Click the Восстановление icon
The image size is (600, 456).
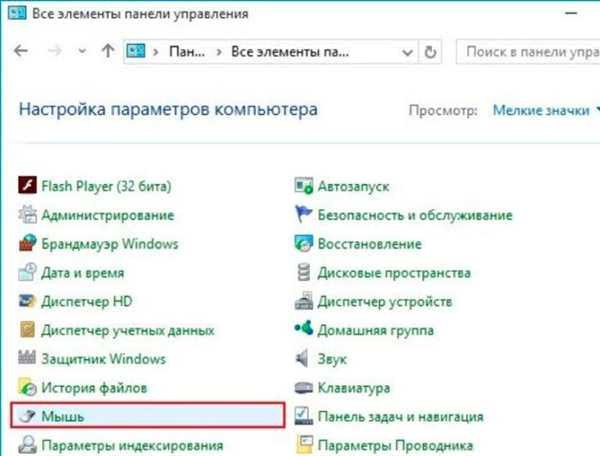(304, 243)
